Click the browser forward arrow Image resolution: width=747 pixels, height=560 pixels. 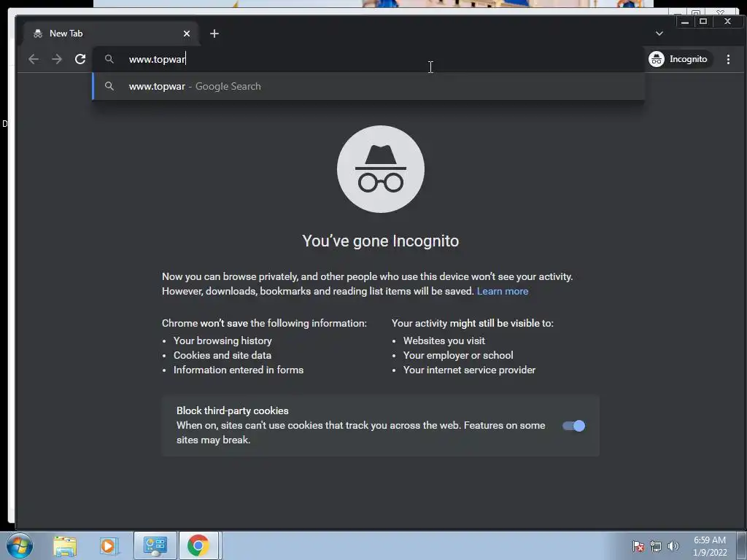(57, 59)
